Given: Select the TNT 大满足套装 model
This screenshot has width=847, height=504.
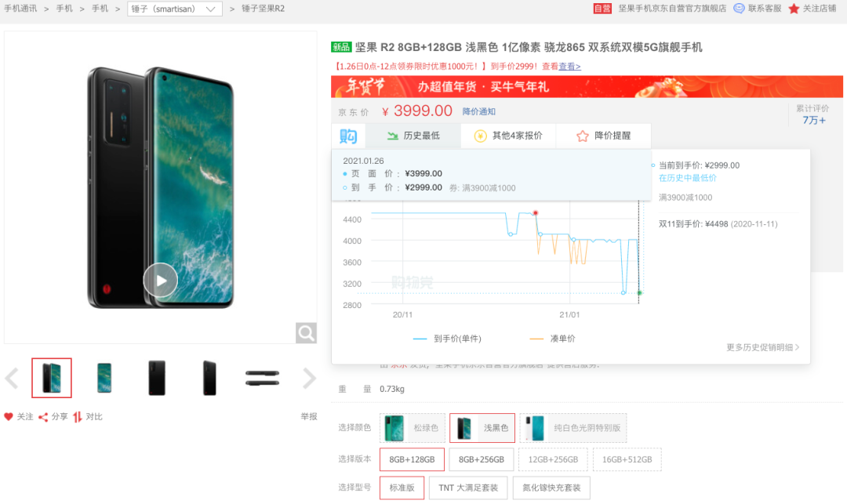Looking at the screenshot, I should tap(468, 488).
